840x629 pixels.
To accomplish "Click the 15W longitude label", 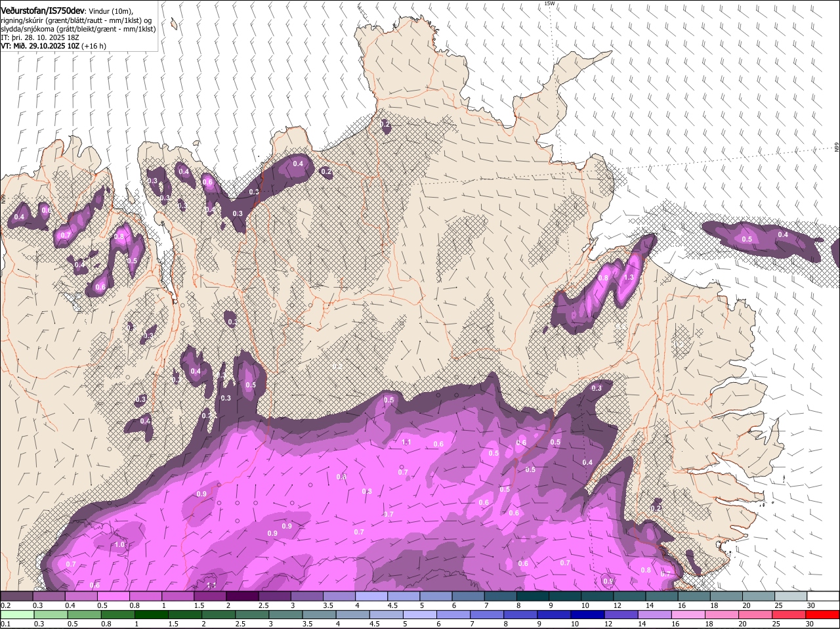I will (x=549, y=3).
